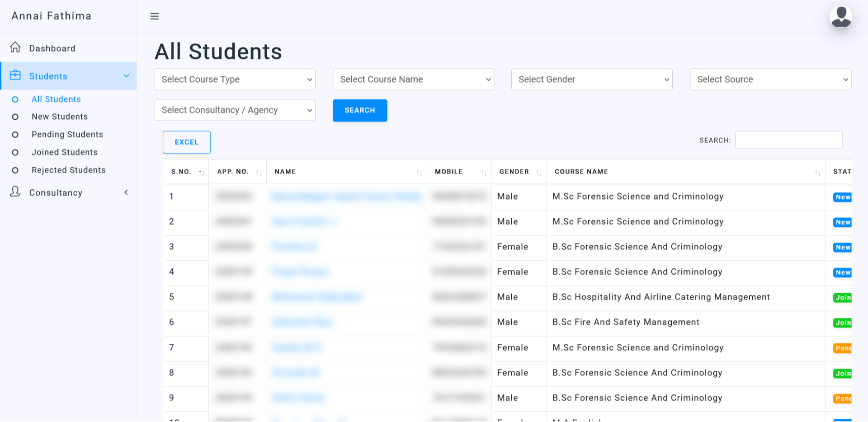Go to All Students menu item

56,99
